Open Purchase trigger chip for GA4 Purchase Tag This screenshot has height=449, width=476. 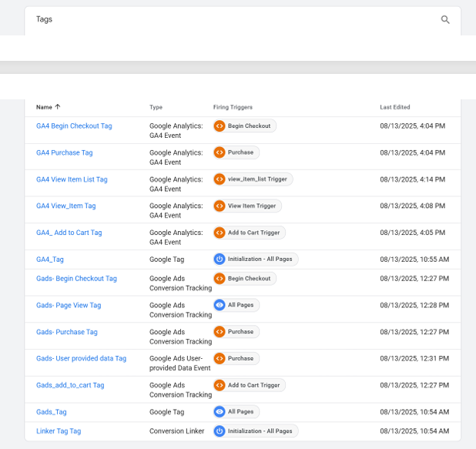coord(236,152)
